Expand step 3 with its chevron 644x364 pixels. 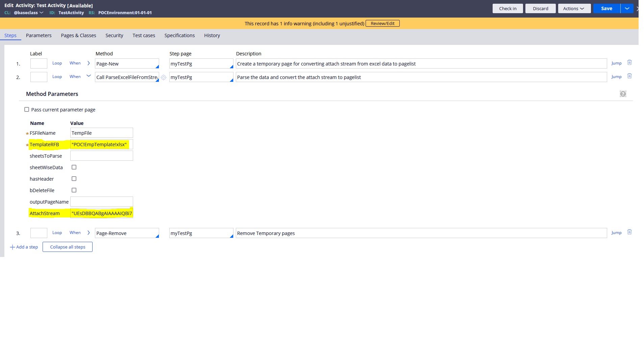tap(89, 233)
